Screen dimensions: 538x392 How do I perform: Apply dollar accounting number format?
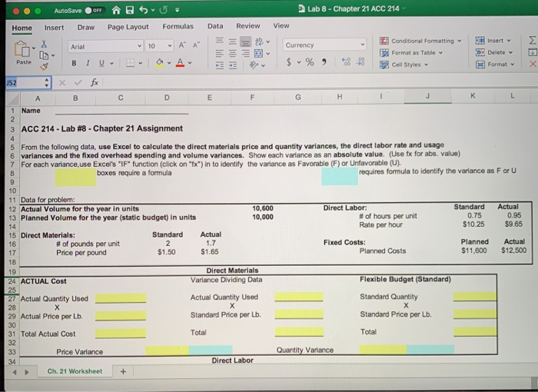point(289,62)
